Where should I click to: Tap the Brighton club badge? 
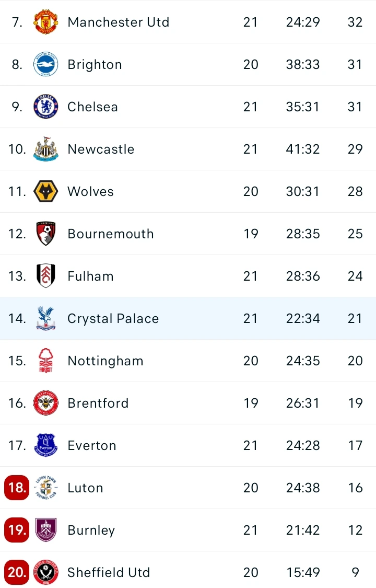pyautogui.click(x=46, y=64)
